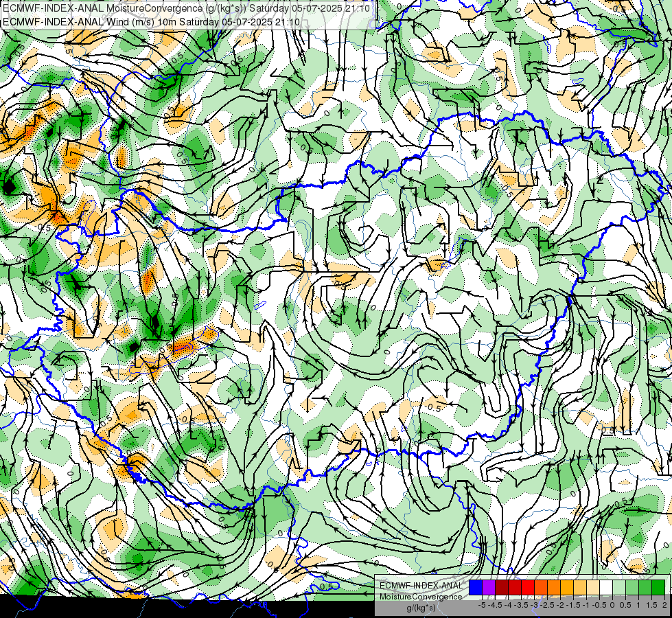Click the legend tick value -2.5
The height and width of the screenshot is (618, 672).
(x=547, y=605)
